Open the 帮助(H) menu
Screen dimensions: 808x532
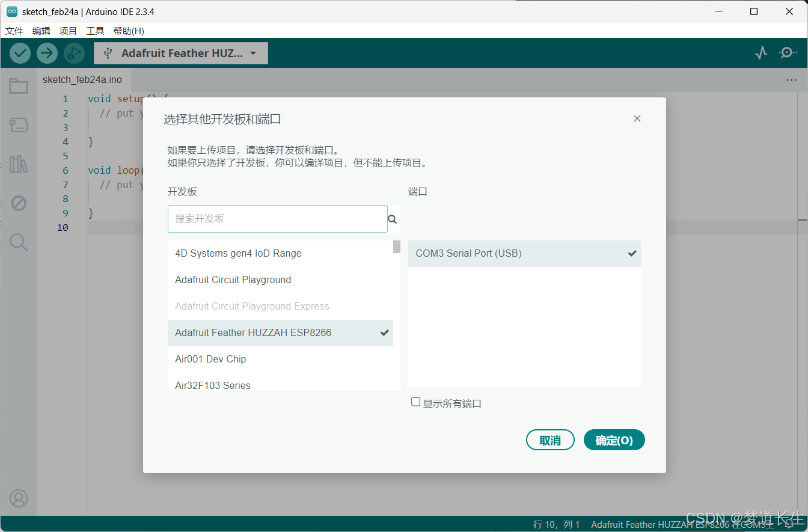(129, 31)
